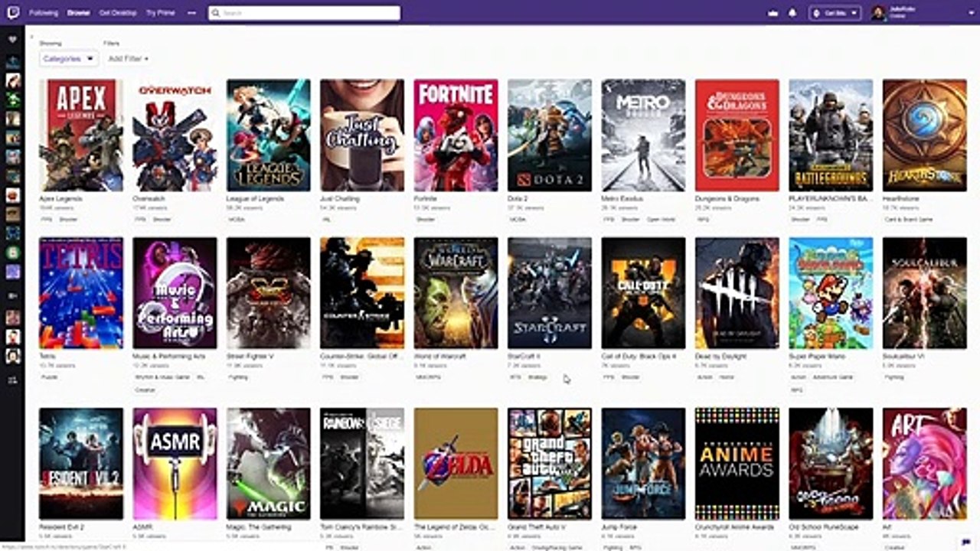Click the Open World tag under Metro Exodus

[x=661, y=220]
